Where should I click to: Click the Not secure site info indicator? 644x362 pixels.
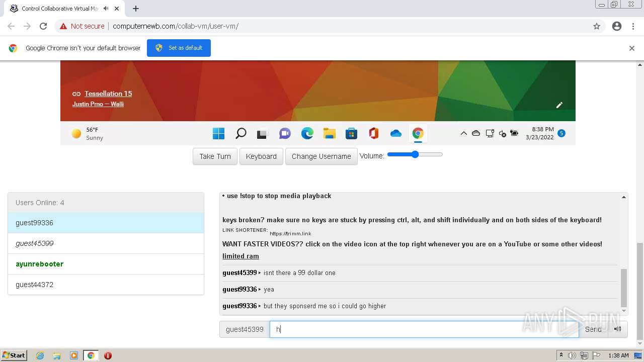(x=82, y=26)
